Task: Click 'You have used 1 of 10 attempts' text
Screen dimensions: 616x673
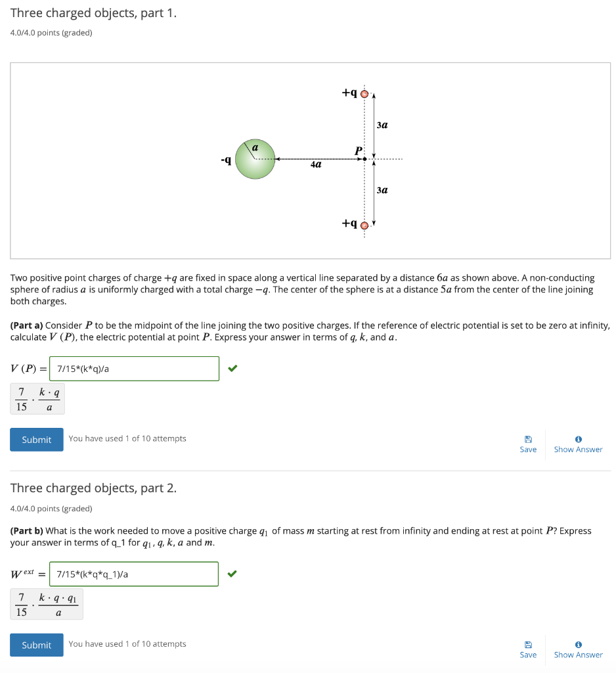Action: (x=127, y=438)
